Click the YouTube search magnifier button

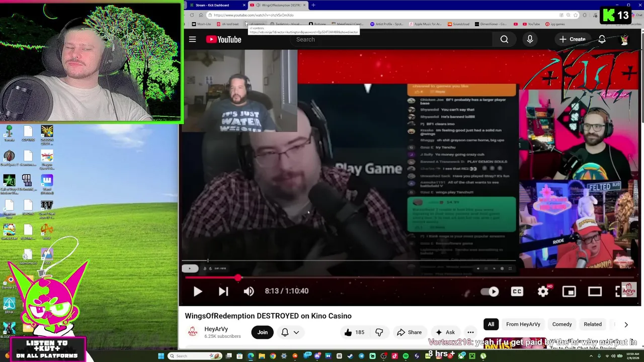pos(504,39)
